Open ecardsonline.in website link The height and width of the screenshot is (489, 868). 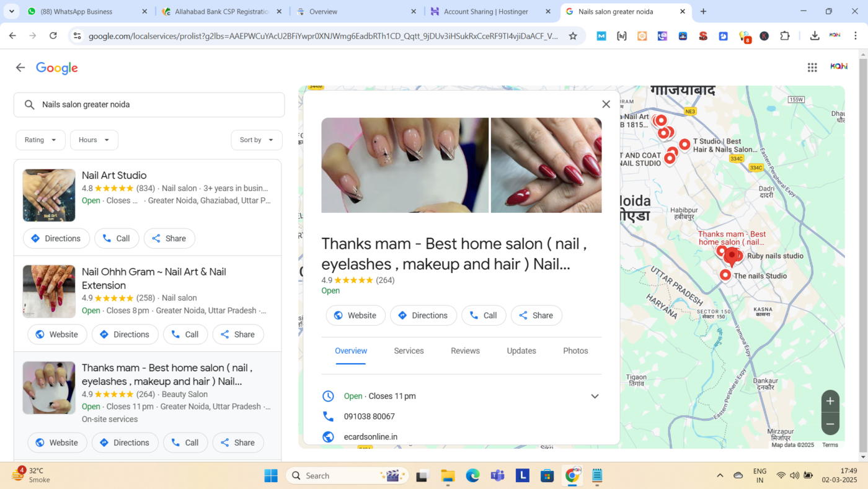click(x=371, y=437)
